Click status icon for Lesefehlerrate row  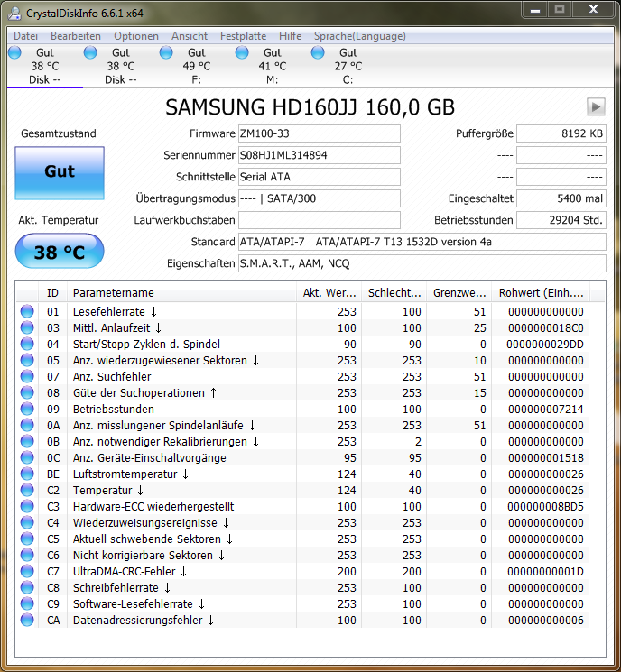(27, 311)
